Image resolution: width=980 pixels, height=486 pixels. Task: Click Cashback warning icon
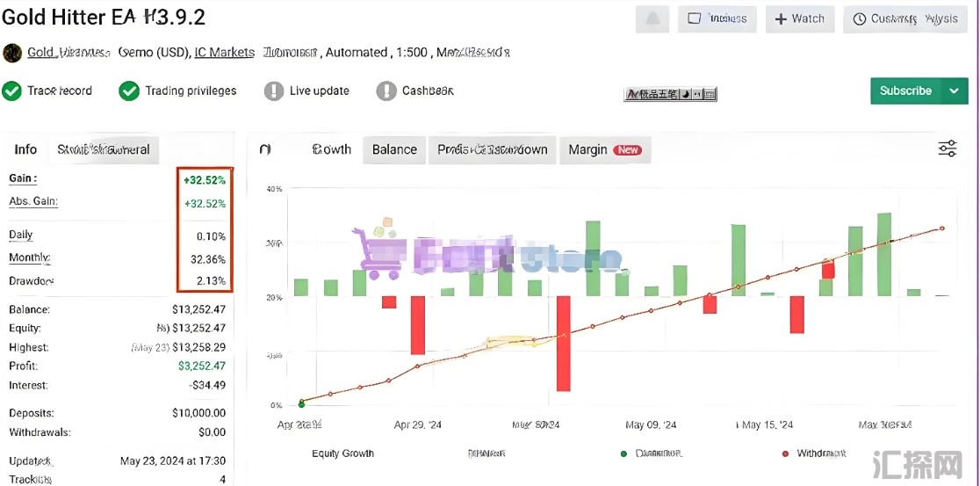coord(386,91)
